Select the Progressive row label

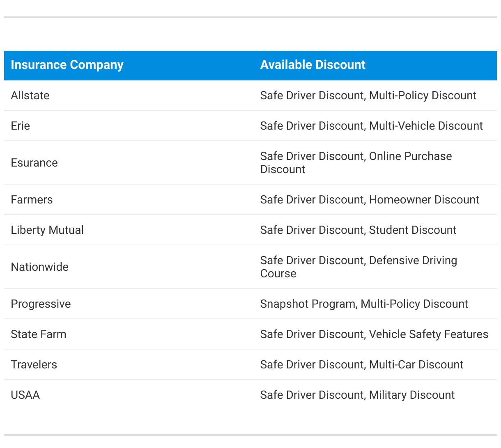[x=41, y=304]
